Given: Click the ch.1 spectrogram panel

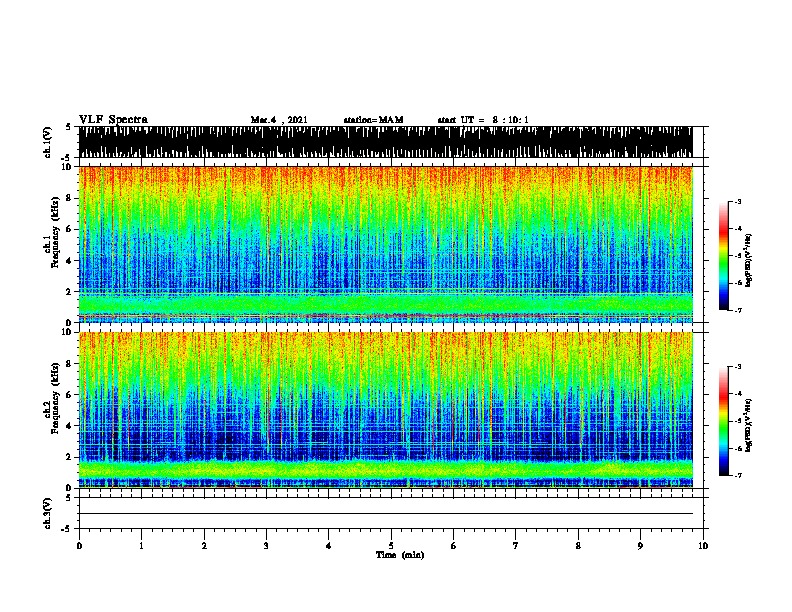Looking at the screenshot, I should point(385,244).
